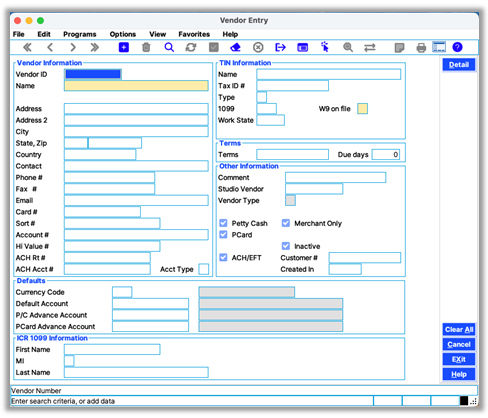Open the Programs menu
488x418 pixels.
pos(80,34)
